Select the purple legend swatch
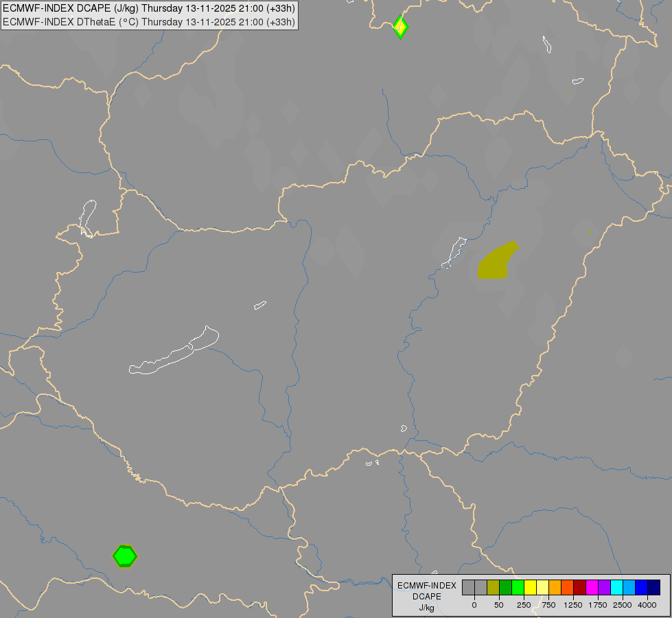 pyautogui.click(x=605, y=587)
